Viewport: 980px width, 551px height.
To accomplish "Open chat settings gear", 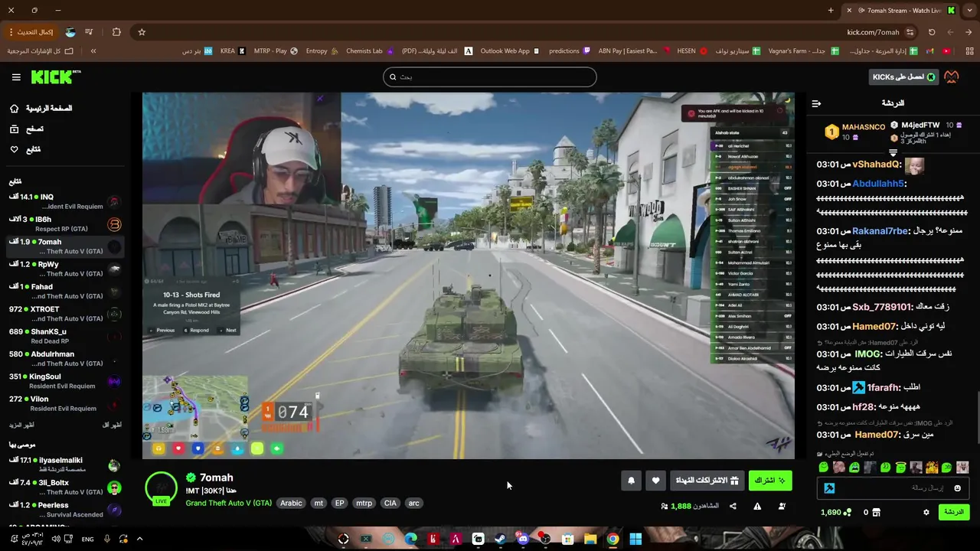I will coord(926,512).
